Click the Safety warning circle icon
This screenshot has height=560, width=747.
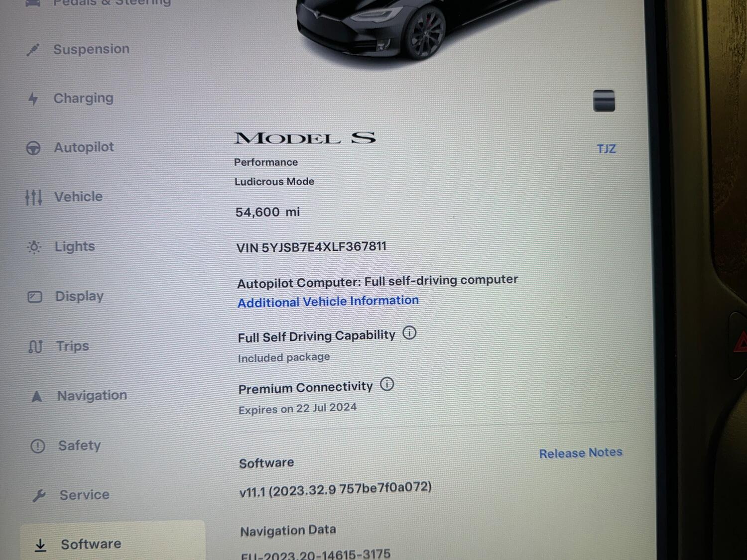pyautogui.click(x=38, y=446)
